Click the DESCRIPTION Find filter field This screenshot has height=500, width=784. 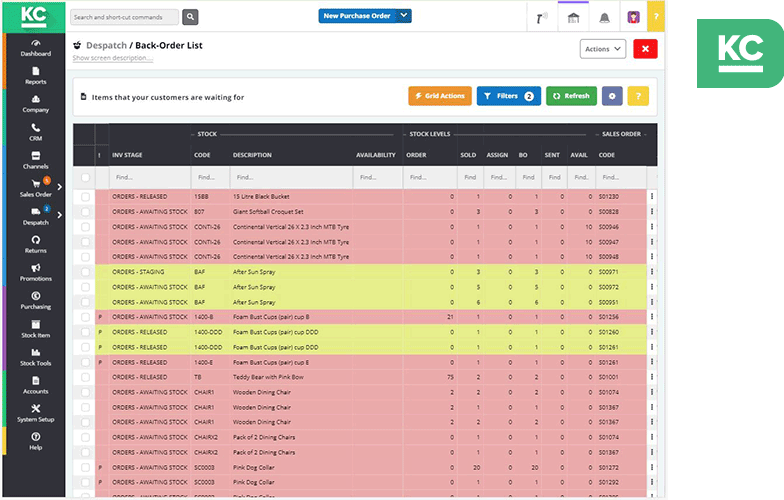(292, 177)
